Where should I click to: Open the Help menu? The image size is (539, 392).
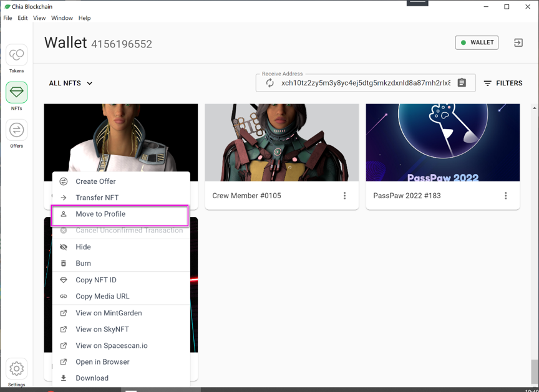[84, 18]
